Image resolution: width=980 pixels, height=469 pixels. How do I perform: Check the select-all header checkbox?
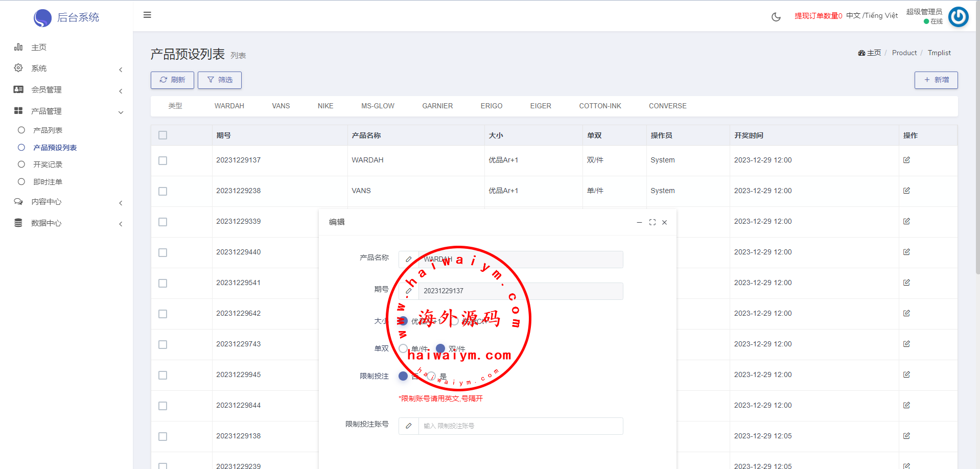[163, 135]
